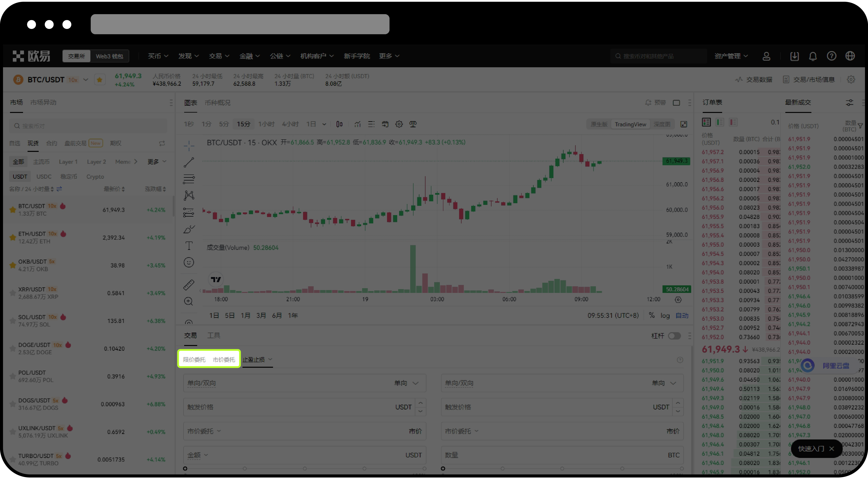Click the chart zoom-in magnifier icon
This screenshot has height=491, width=868.
189,301
